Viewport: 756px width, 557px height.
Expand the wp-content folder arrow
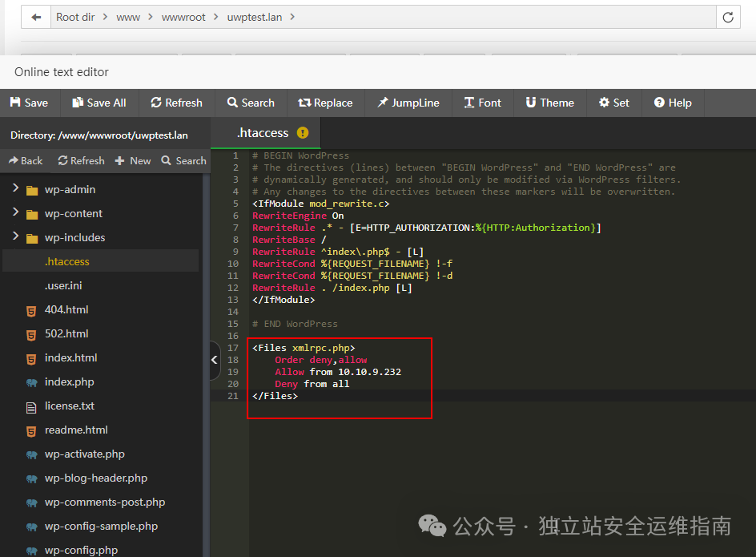tap(15, 212)
